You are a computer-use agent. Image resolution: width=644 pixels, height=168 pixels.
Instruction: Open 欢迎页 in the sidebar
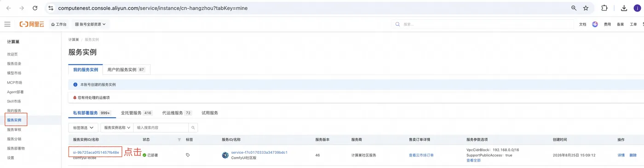pyautogui.click(x=12, y=54)
